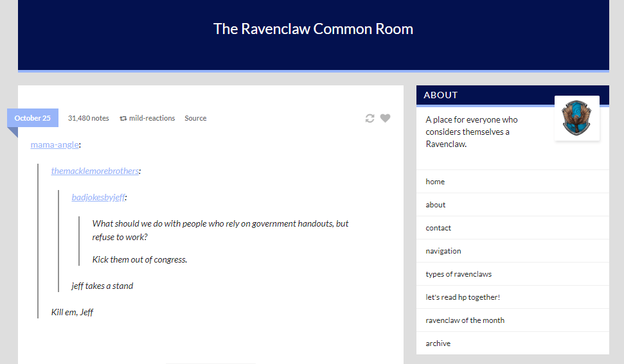Screen dimensions: 624x364
Task: Visit the mild-reactions blog link
Action: [x=152, y=118]
